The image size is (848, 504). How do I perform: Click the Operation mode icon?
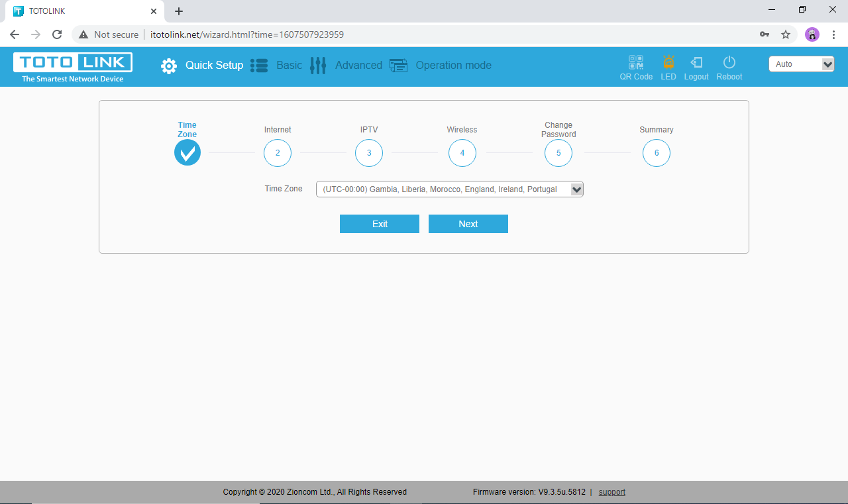click(398, 66)
